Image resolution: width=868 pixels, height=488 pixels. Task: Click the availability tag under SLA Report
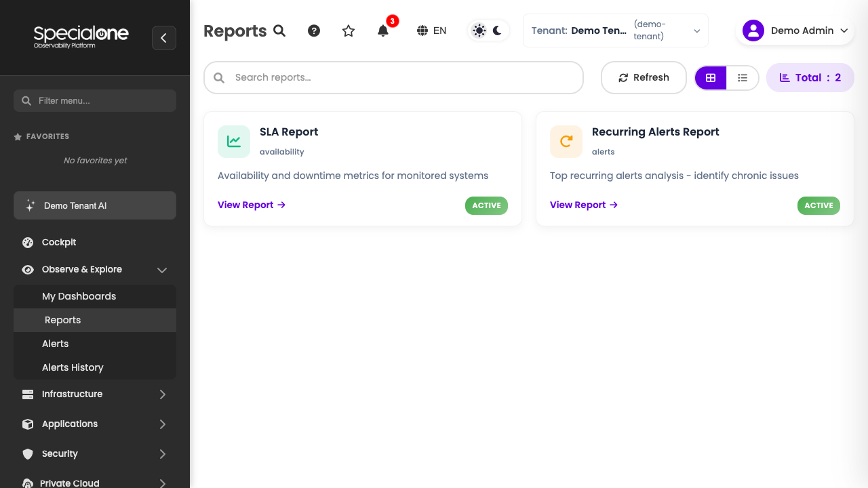tap(281, 152)
